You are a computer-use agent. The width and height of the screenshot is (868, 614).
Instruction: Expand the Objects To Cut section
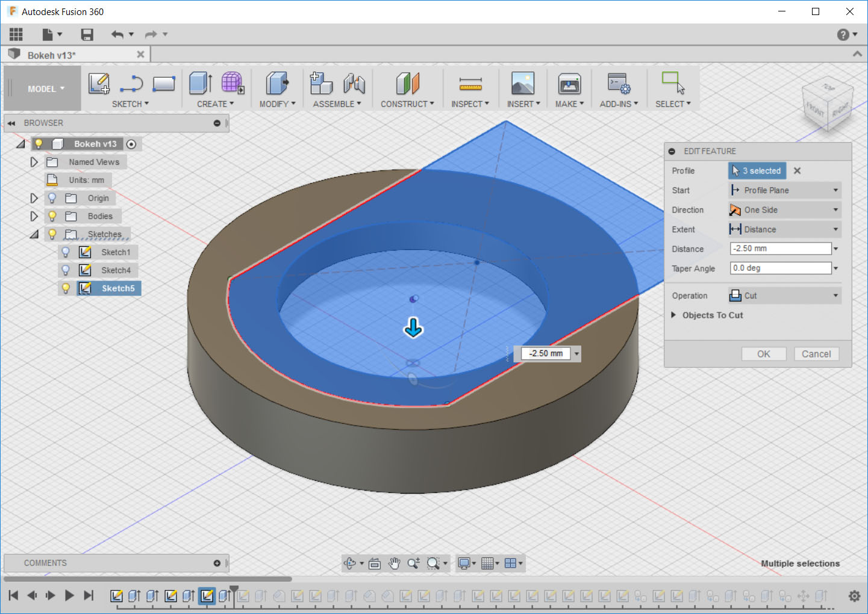click(673, 315)
